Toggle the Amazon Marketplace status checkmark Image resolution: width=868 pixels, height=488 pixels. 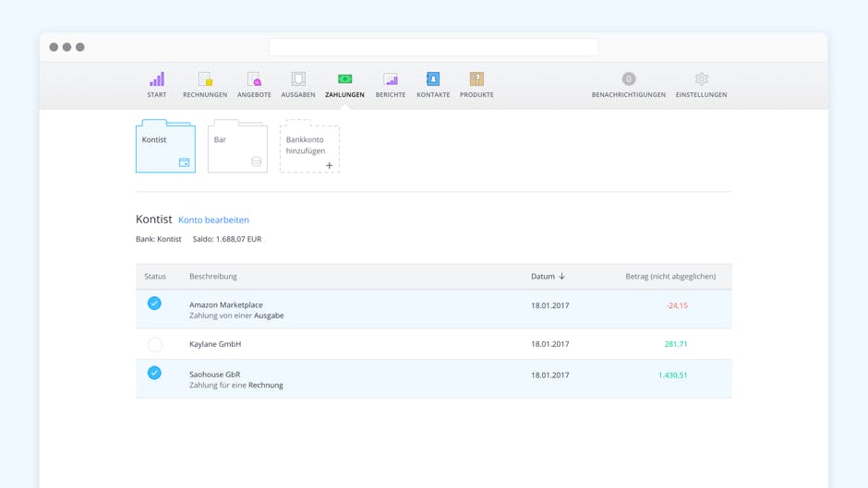154,304
